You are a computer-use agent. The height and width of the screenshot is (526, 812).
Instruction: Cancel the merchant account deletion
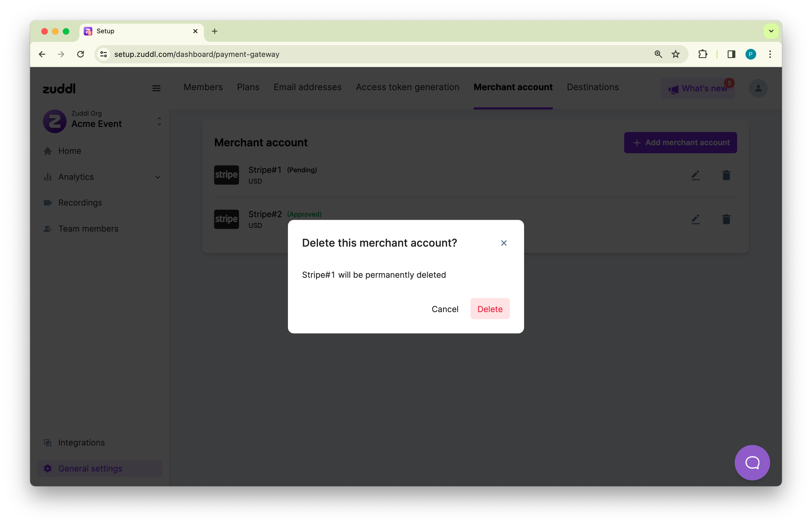coord(445,309)
